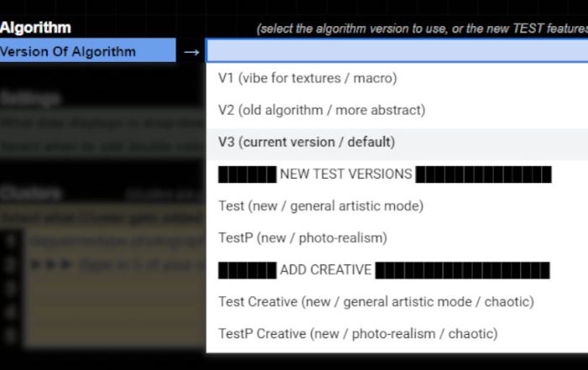Click the Algorithm section heading
This screenshot has height=370, width=588.
(x=35, y=28)
